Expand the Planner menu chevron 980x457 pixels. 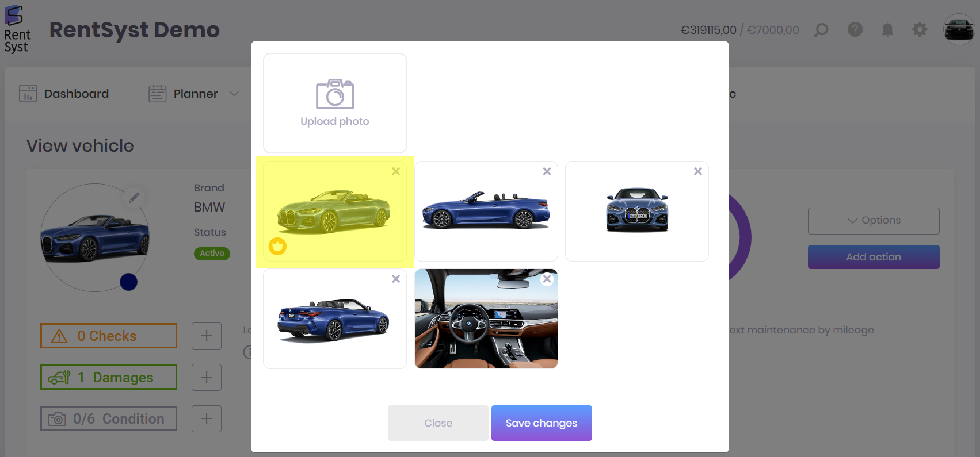[x=234, y=94]
